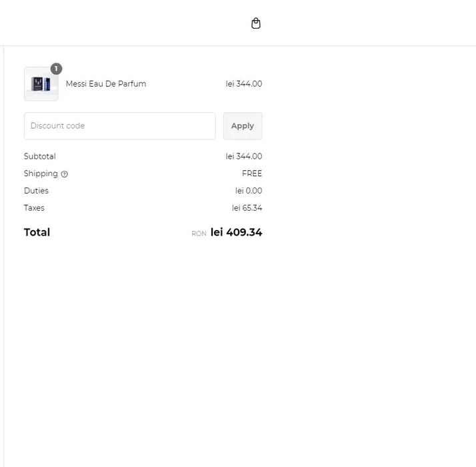The height and width of the screenshot is (467, 476).
Task: Click the vertical divider line at left edge
Action: [x=3, y=267]
